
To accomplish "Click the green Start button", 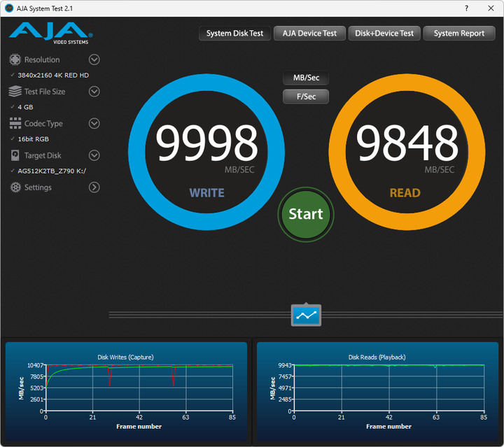I will point(306,214).
